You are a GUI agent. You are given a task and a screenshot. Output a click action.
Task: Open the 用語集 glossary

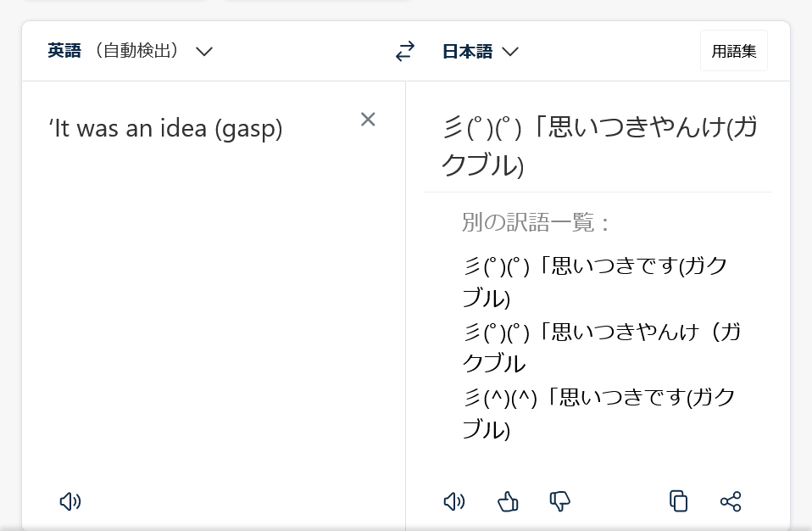734,51
